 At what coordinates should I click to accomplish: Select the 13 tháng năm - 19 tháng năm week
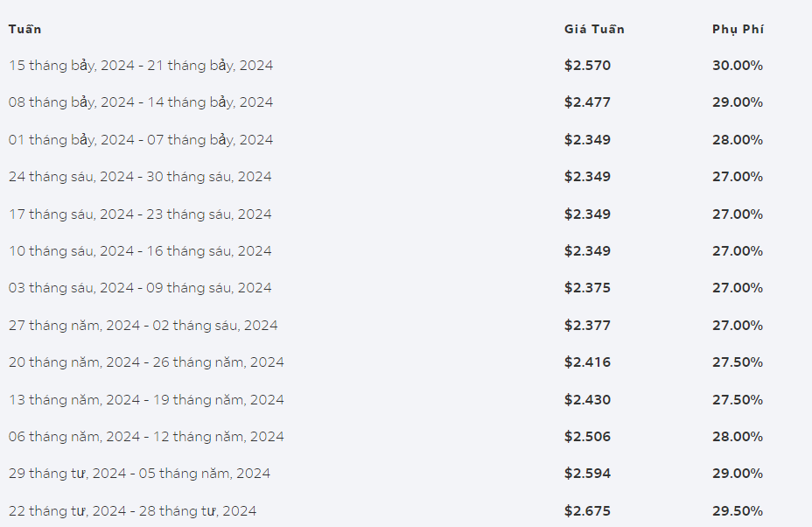146,399
